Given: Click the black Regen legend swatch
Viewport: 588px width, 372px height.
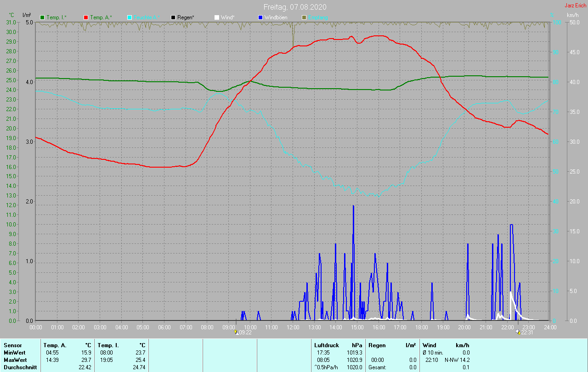Looking at the screenshot, I should pos(173,17).
